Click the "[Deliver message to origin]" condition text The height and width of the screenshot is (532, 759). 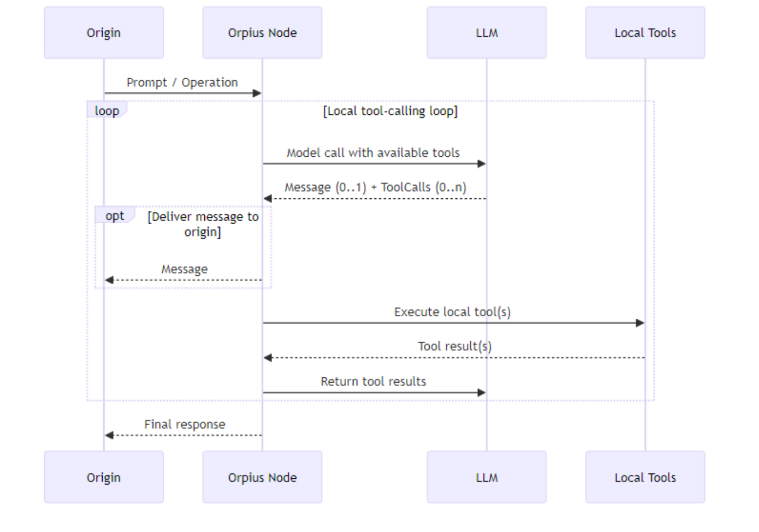[x=203, y=224]
